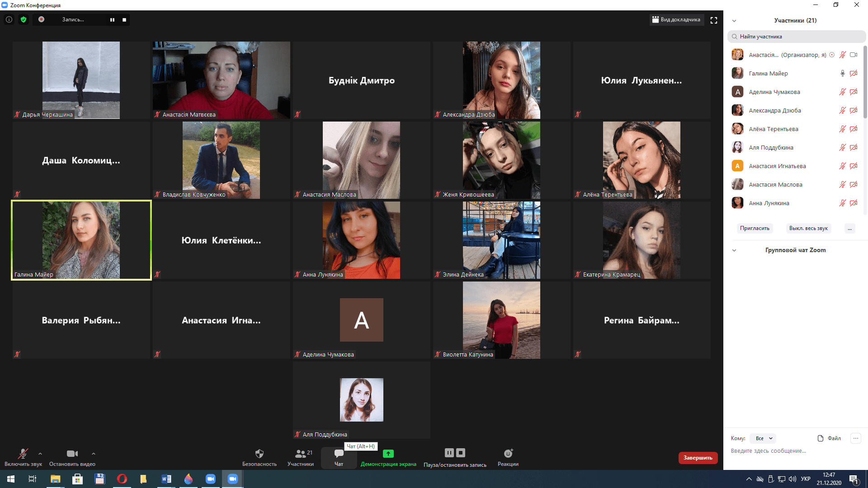This screenshot has width=868, height=488.
Task: Open the Reactions emoji menu
Action: (x=508, y=454)
